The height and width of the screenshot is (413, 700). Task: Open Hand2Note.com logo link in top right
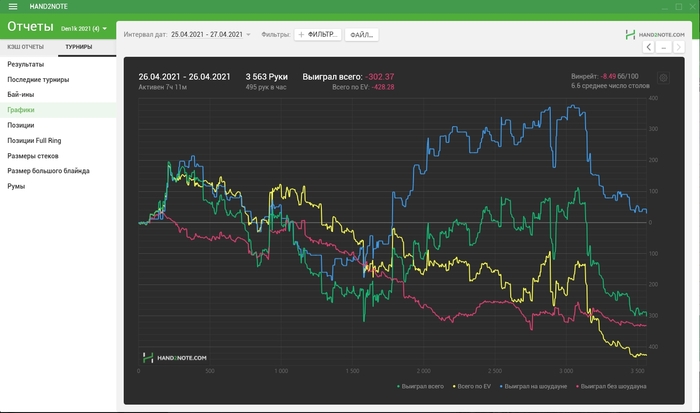pos(654,34)
